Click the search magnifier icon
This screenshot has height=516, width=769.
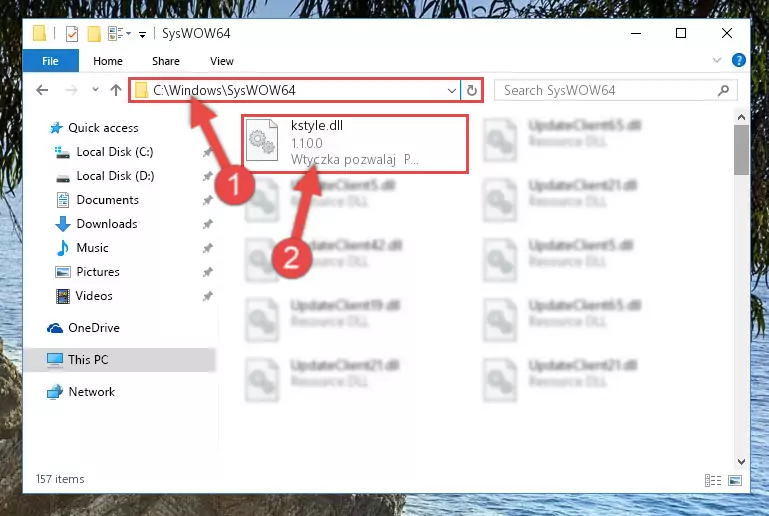click(x=723, y=90)
